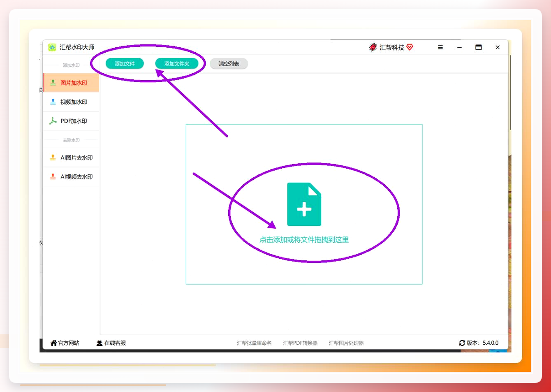The width and height of the screenshot is (551, 392).
Task: Go to AI图片去水印
Action: 71,158
